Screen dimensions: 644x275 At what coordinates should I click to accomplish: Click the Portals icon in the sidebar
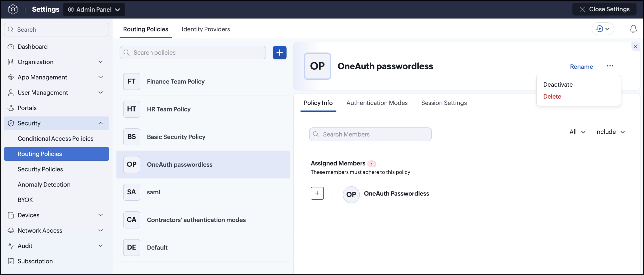tap(11, 108)
